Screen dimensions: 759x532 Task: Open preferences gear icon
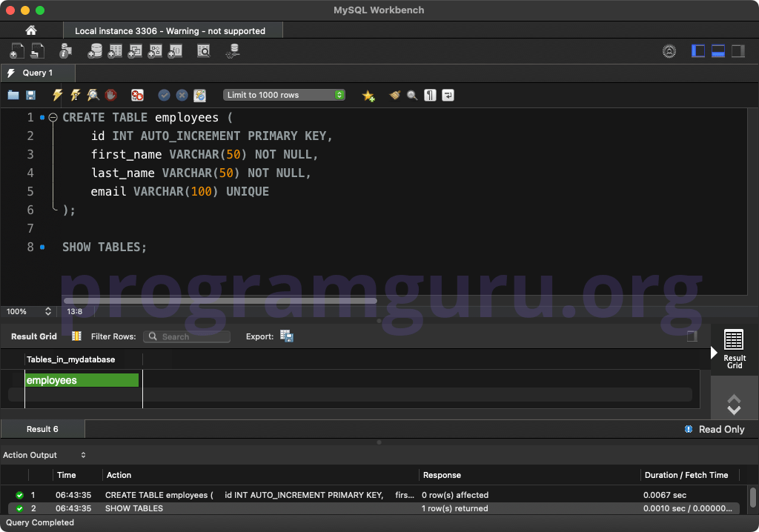point(669,51)
